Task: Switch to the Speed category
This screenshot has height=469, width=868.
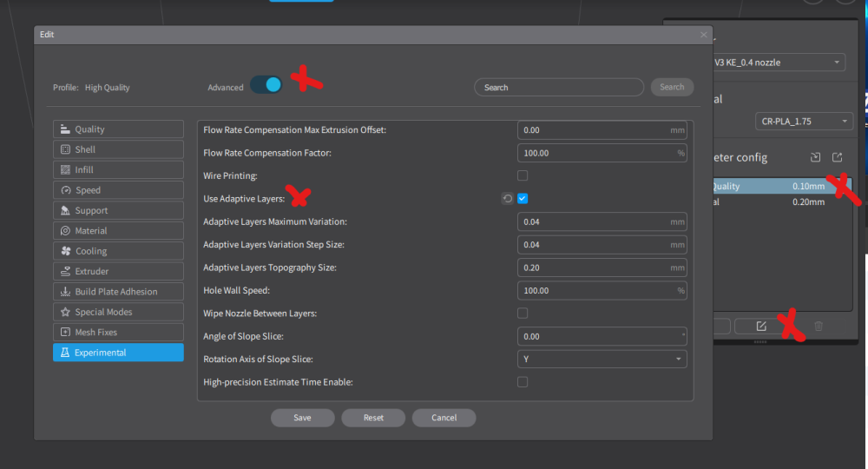Action: coord(118,190)
